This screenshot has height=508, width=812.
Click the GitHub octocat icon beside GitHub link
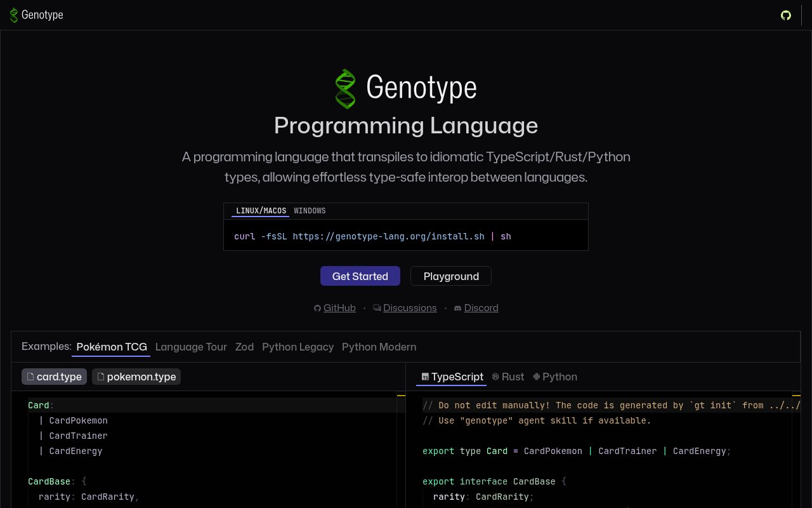318,308
